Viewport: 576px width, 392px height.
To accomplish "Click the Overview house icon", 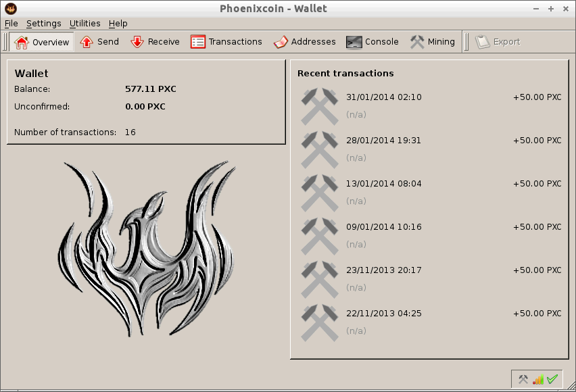I will click(x=22, y=43).
